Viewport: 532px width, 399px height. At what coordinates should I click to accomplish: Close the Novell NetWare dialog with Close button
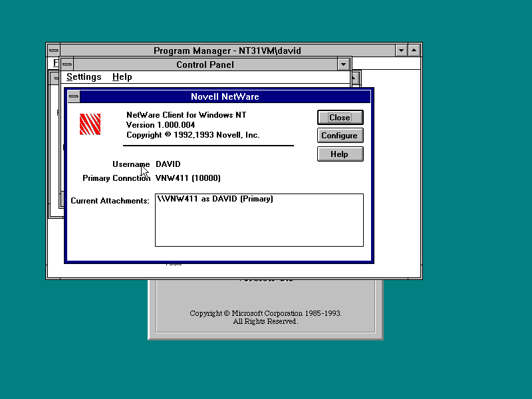(340, 118)
